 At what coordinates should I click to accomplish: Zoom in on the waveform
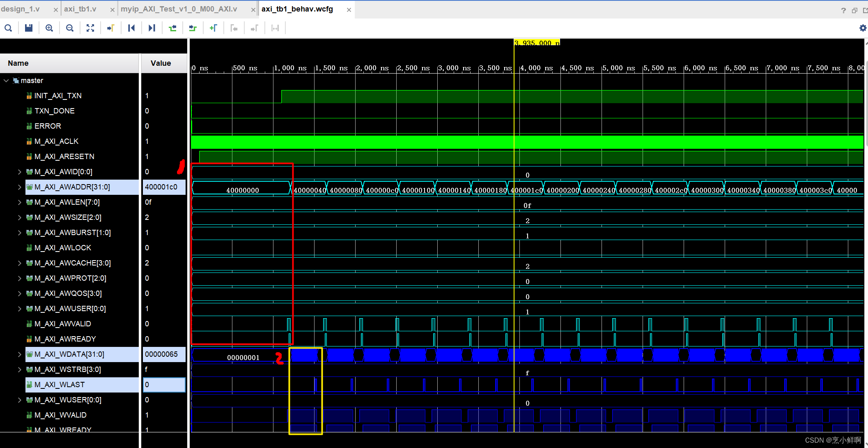[49, 28]
